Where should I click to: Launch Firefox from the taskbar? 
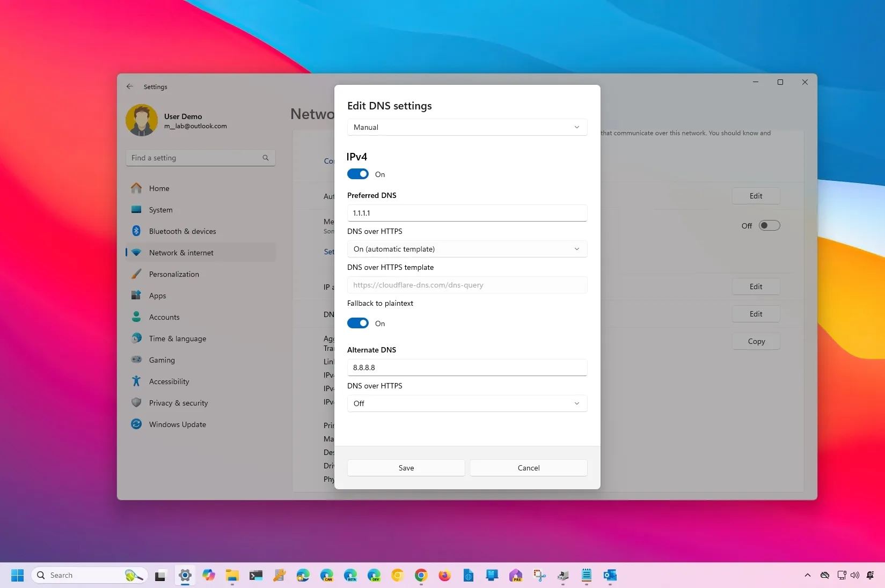[x=445, y=576]
